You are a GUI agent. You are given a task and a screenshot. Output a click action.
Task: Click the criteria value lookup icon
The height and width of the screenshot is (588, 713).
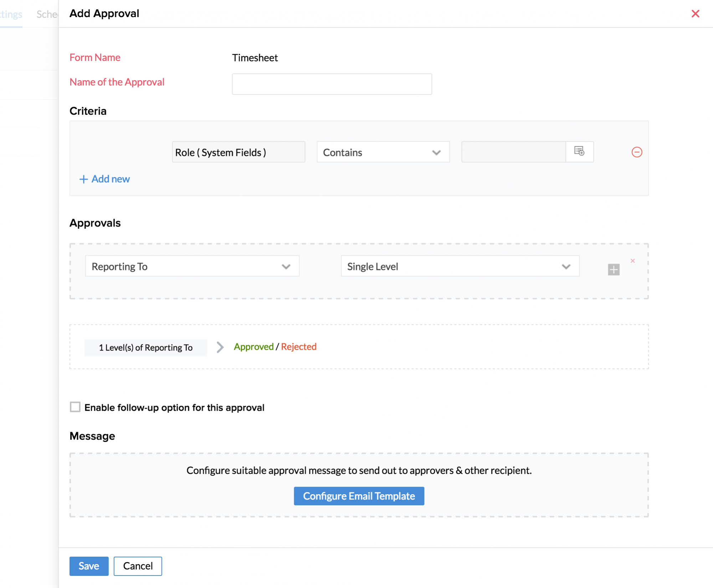pos(579,152)
